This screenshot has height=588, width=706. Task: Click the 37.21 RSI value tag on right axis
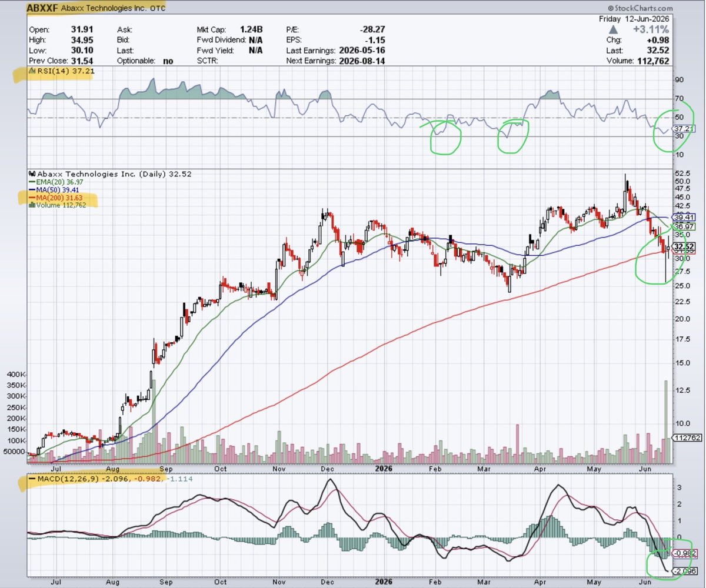pos(684,128)
